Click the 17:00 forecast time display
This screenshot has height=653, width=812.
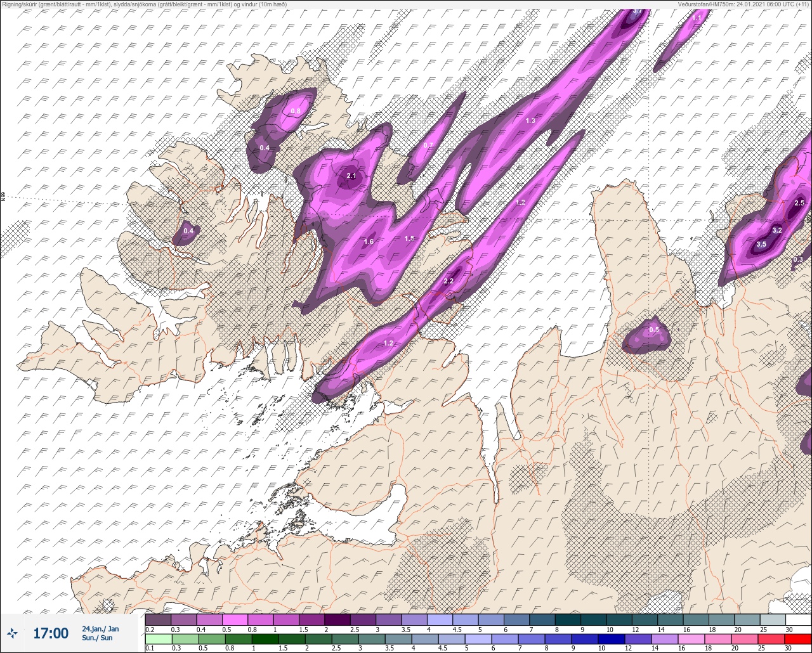tap(51, 633)
